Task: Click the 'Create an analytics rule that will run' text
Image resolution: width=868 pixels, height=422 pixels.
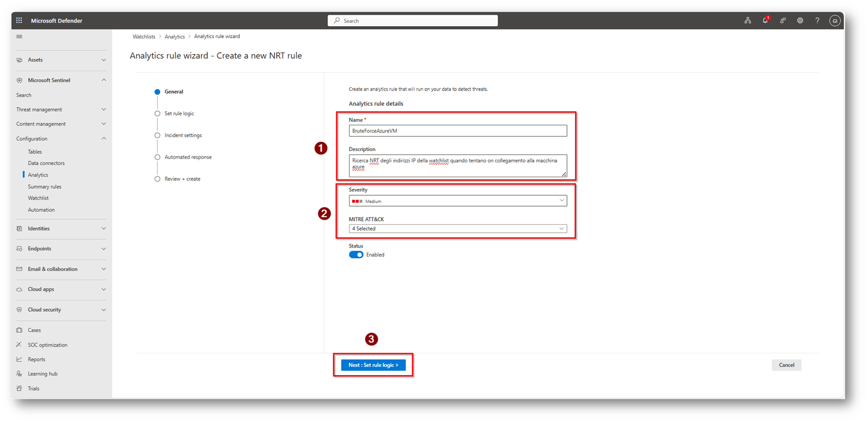Action: (x=419, y=89)
